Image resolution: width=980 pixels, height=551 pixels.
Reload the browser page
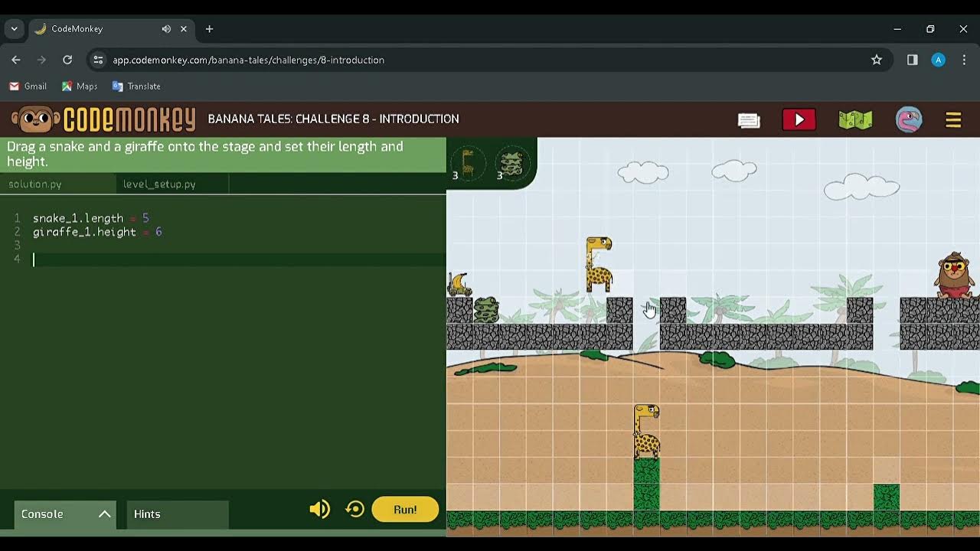tap(67, 60)
